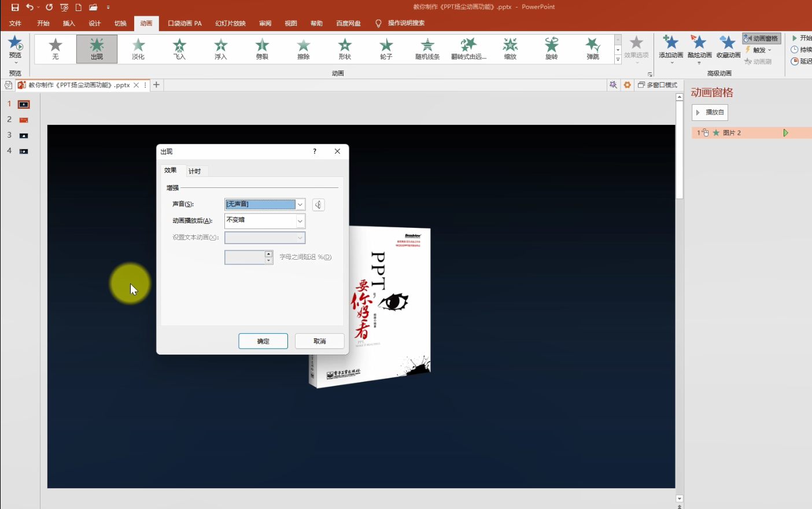Image resolution: width=812 pixels, height=509 pixels.
Task: Click the 收藏动画 button
Action: [728, 47]
